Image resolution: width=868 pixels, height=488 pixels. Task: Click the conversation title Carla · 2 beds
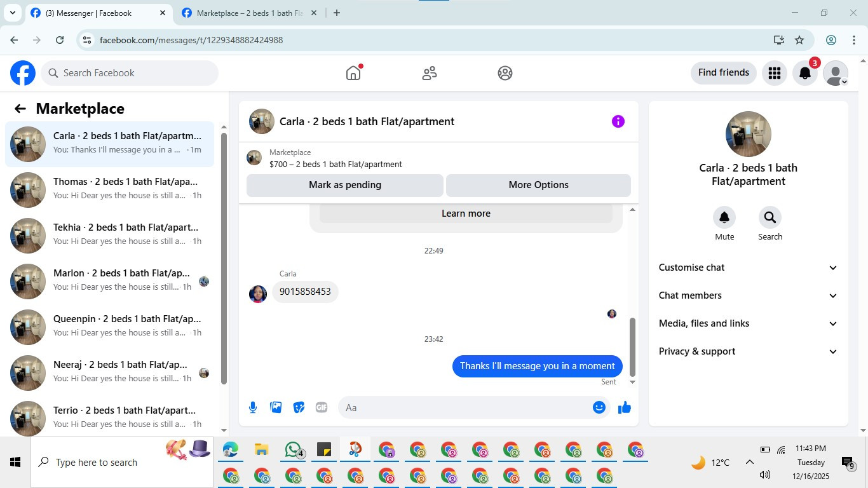point(367,121)
